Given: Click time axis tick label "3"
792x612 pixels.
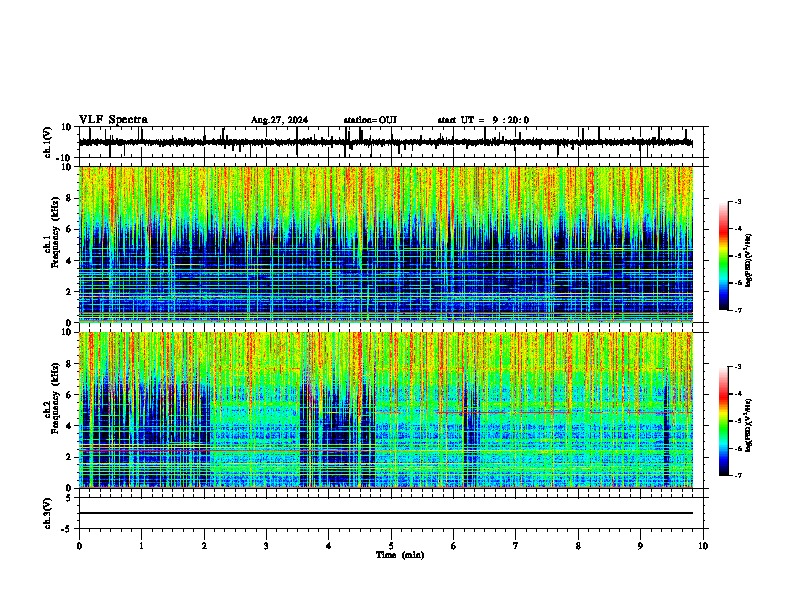Looking at the screenshot, I should click(266, 546).
